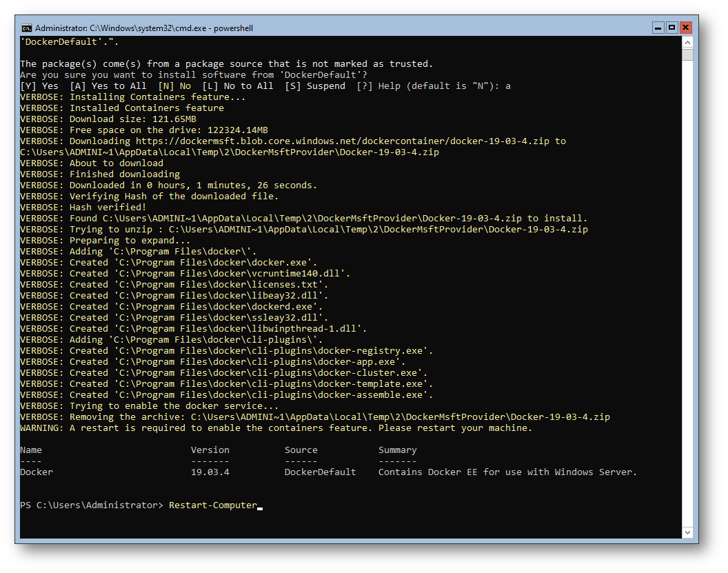This screenshot has width=728, height=573.
Task: Click 'Trying to enable the docker service...' line
Action: [x=149, y=406]
